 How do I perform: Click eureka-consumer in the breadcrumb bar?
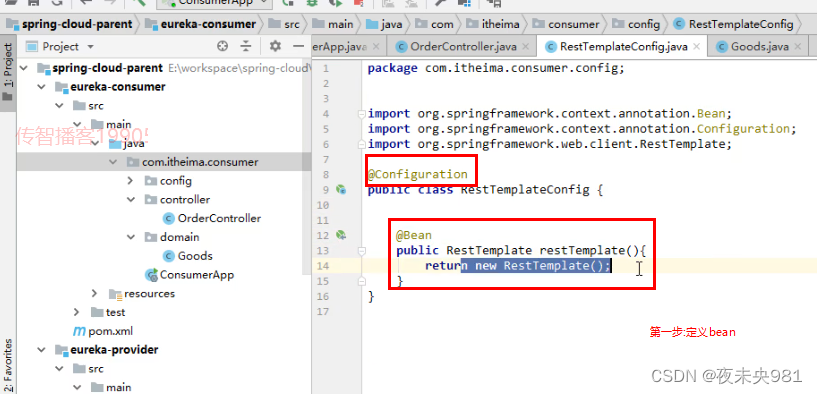pos(201,24)
